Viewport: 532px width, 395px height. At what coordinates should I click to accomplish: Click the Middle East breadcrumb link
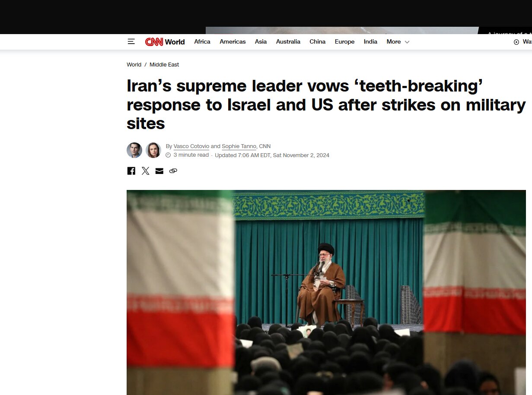tap(164, 65)
